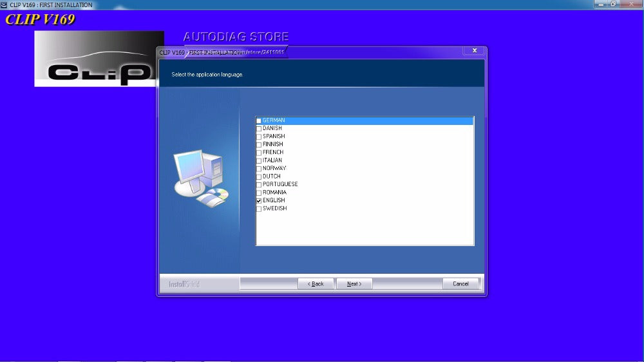Cancel the installation
This screenshot has width=644, height=362.
pos(460,283)
